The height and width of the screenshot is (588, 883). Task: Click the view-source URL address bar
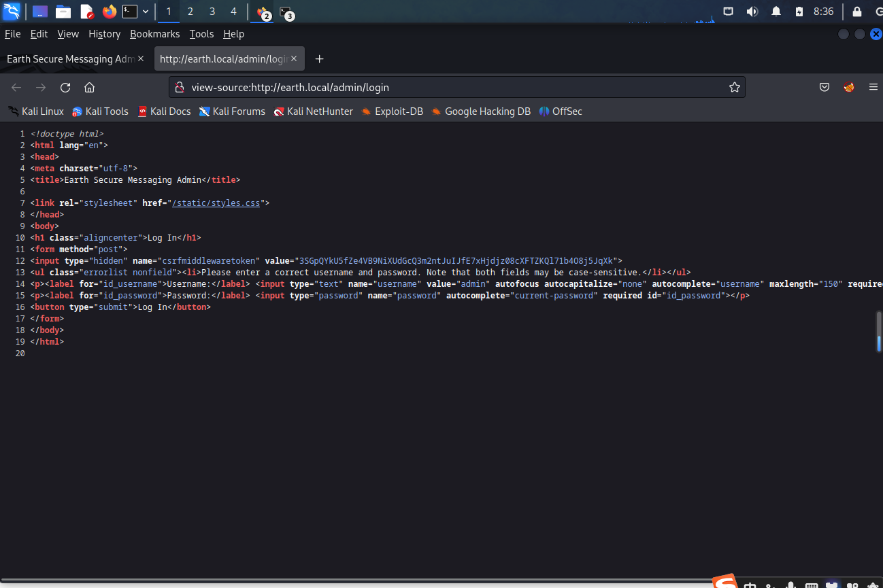457,87
